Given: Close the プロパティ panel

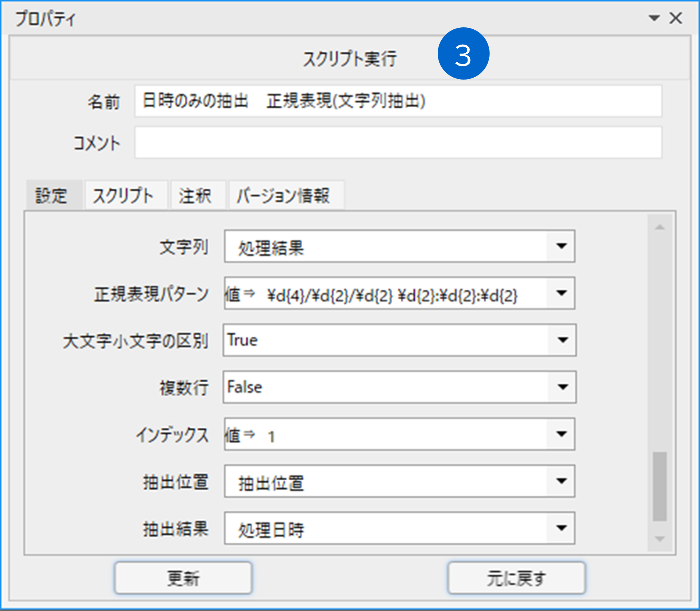Looking at the screenshot, I should pos(675,18).
